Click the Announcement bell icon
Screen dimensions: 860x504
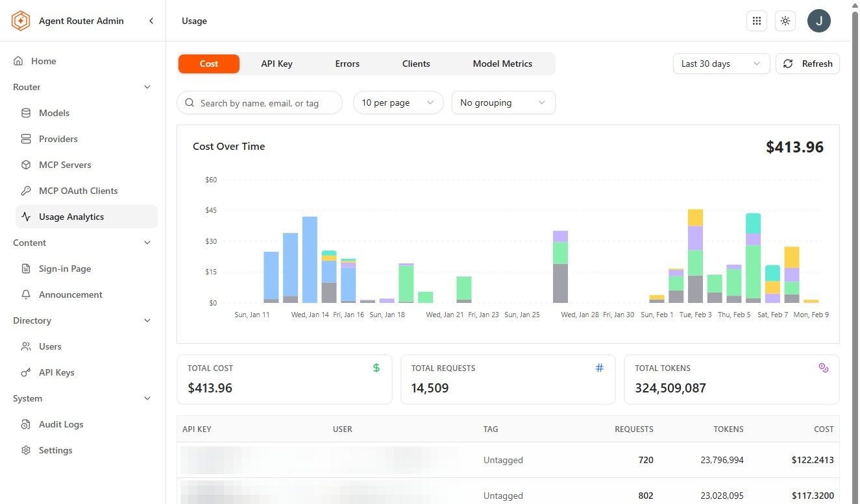(x=26, y=294)
